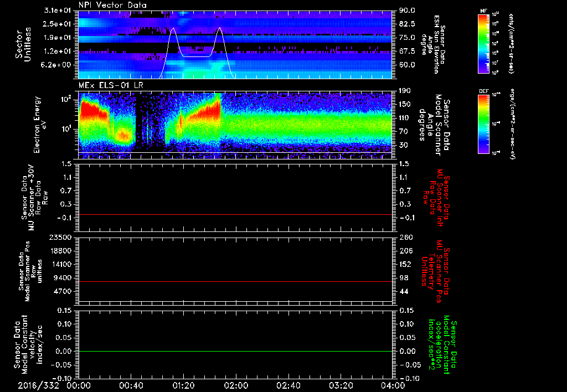Screen dimensions: 567x392
Task: Click the "1.9e+01" sector tick label
Action: pyautogui.click(x=57, y=38)
